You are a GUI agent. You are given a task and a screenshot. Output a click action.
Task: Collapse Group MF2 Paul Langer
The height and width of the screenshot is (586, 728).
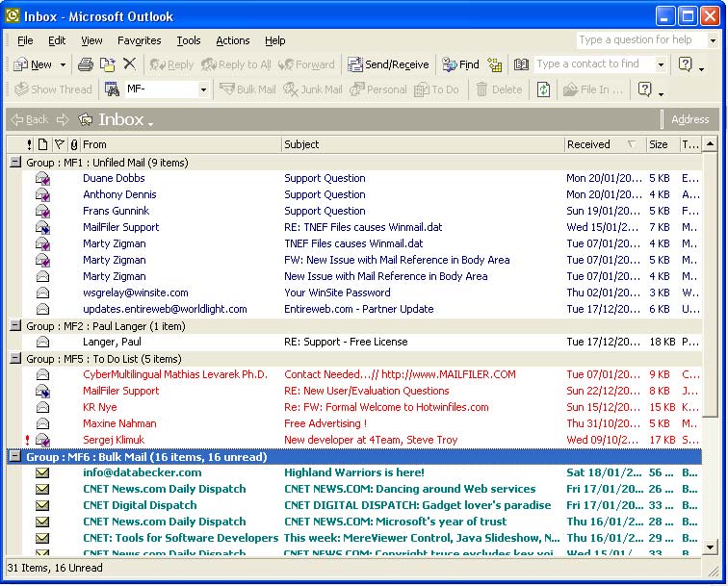click(x=15, y=325)
